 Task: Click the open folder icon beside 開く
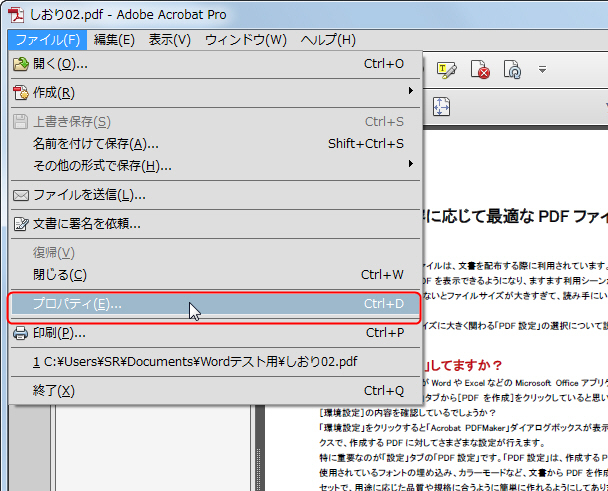pyautogui.click(x=21, y=64)
